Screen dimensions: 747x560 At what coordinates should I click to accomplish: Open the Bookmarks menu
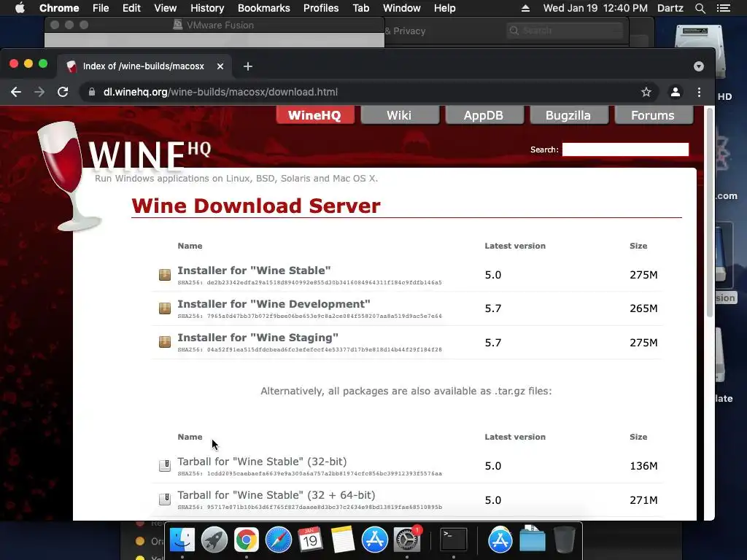pyautogui.click(x=264, y=8)
